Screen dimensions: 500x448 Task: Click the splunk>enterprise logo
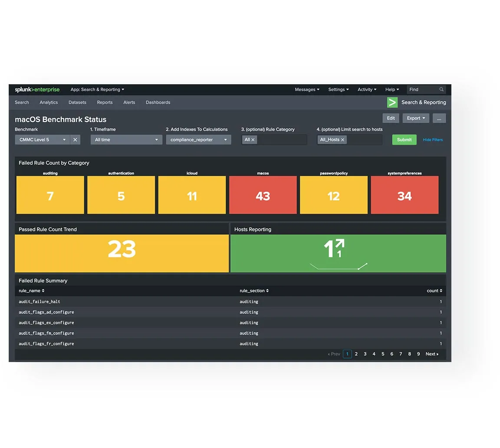[x=37, y=89]
